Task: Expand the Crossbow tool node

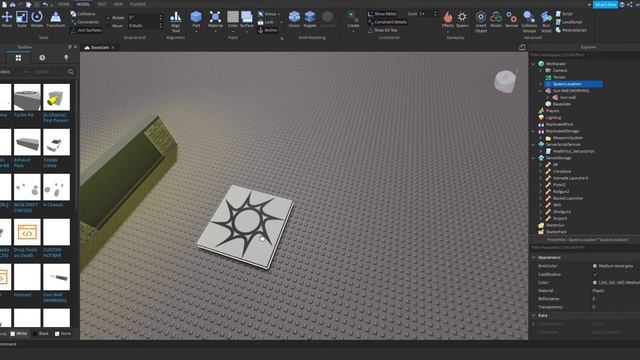Action: pos(540,171)
